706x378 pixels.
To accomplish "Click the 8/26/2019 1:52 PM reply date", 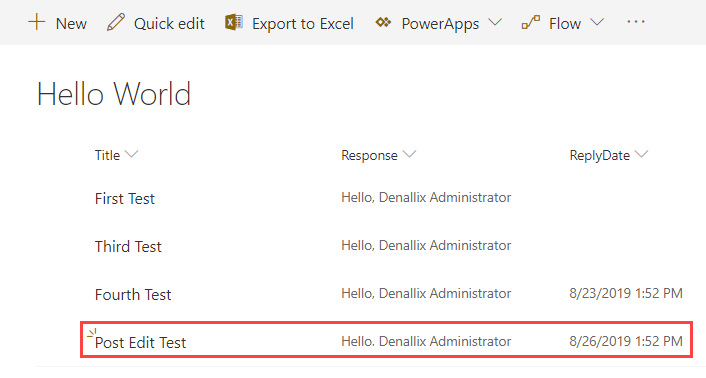I will [626, 342].
